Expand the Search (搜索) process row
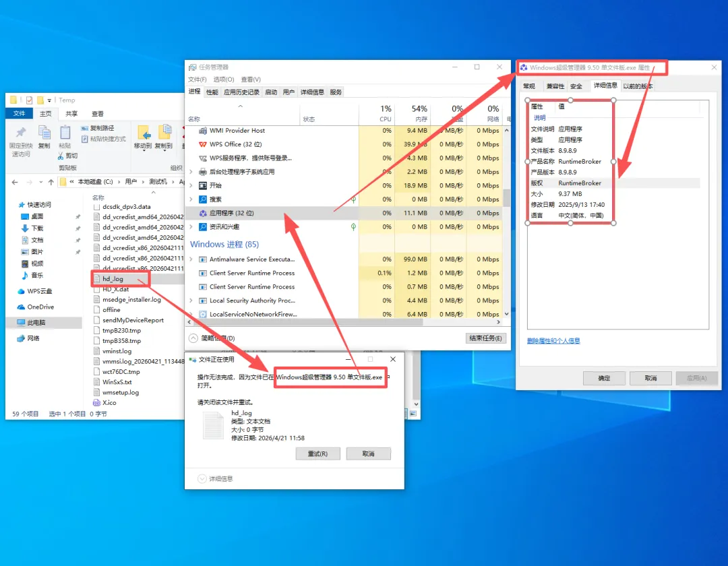Image resolution: width=728 pixels, height=566 pixels. pos(191,199)
